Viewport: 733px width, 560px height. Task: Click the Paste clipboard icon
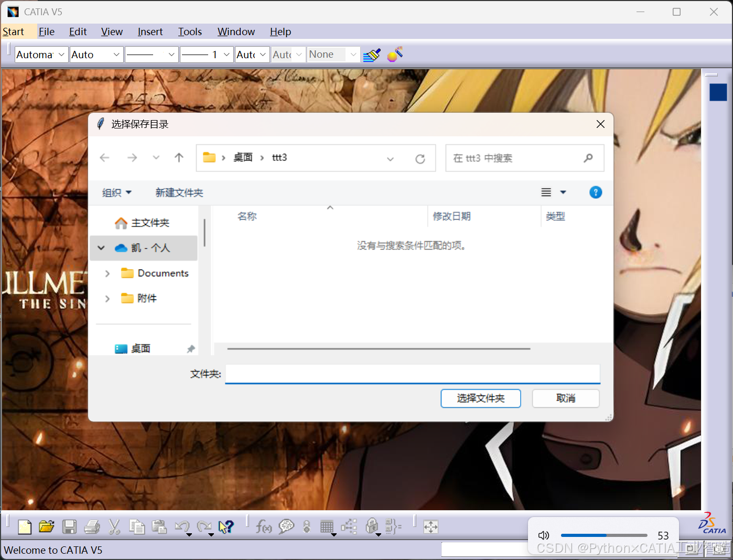159,526
